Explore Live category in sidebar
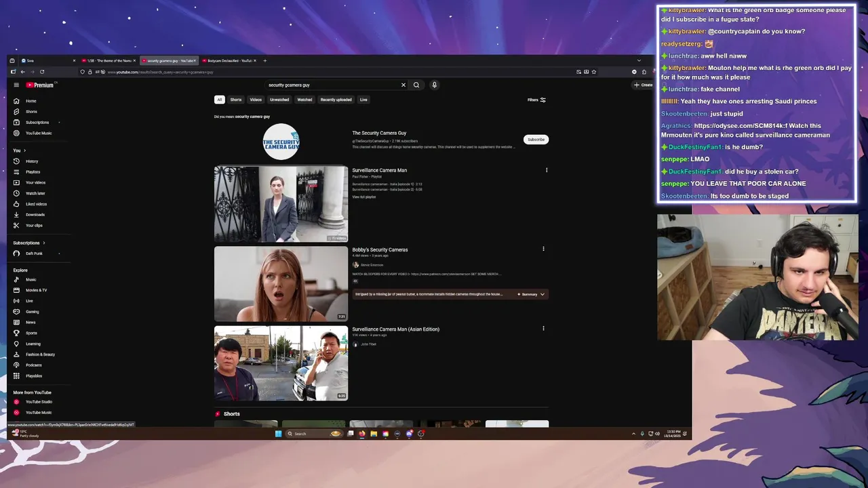This screenshot has height=488, width=868. tap(28, 301)
